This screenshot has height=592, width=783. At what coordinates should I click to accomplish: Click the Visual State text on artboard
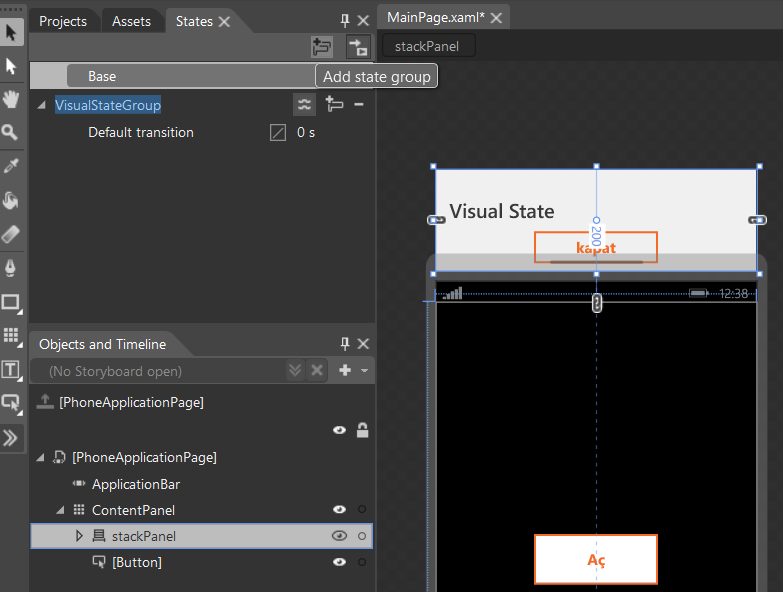pos(502,211)
